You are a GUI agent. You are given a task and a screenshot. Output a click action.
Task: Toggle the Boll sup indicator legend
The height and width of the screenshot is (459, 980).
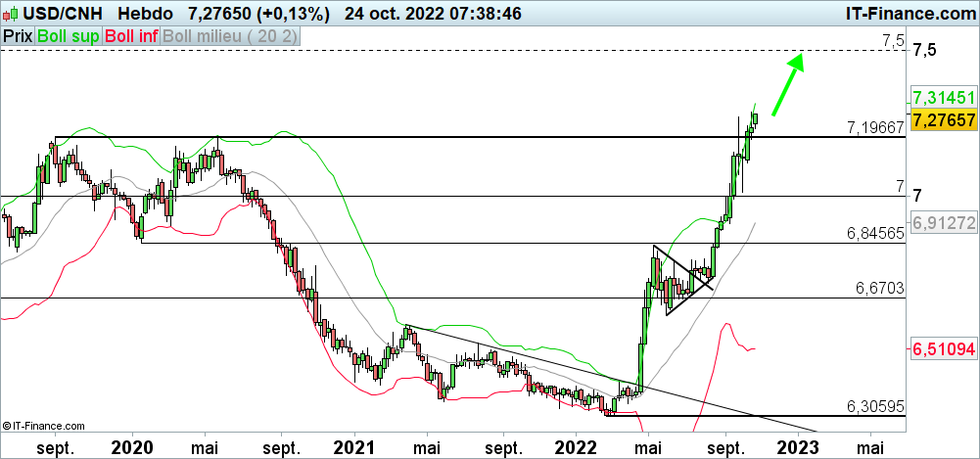pyautogui.click(x=68, y=35)
